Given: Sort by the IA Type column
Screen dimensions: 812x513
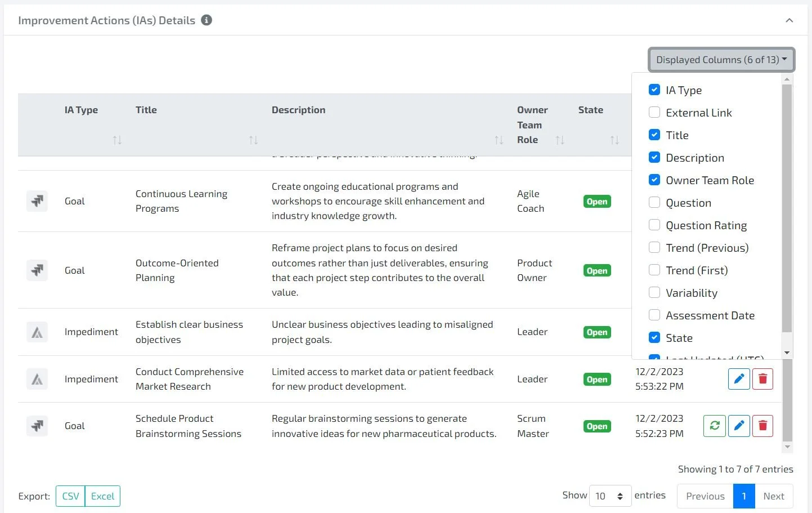Looking at the screenshot, I should [117, 140].
